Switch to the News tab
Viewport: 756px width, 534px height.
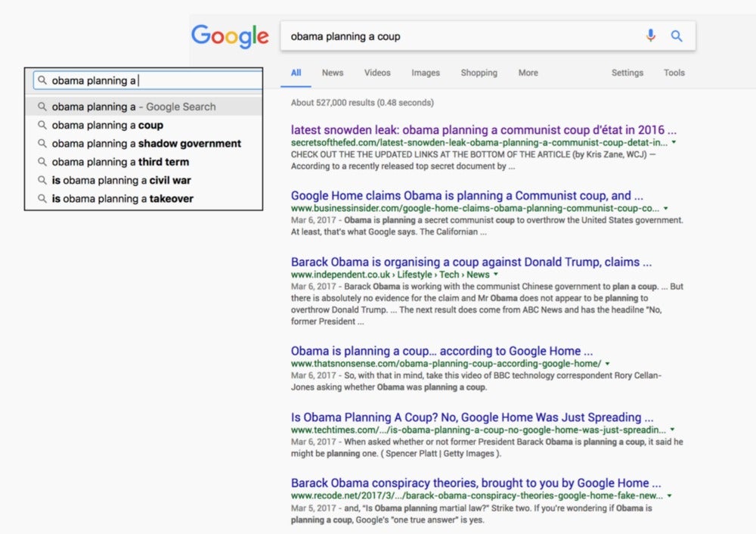click(x=333, y=73)
